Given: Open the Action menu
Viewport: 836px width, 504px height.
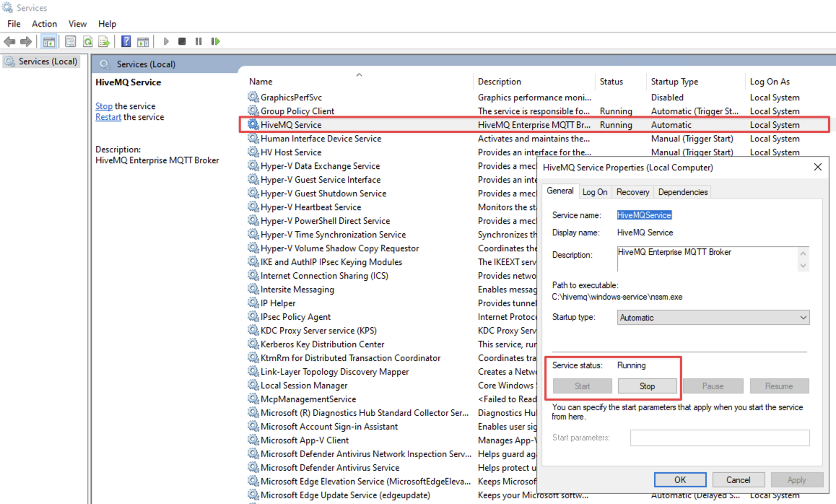Looking at the screenshot, I should tap(44, 24).
